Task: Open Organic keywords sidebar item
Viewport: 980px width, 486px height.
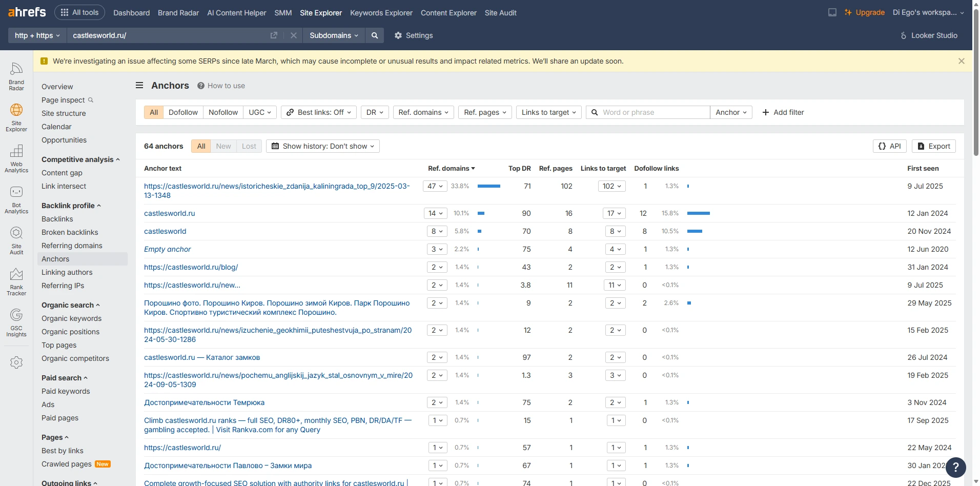Action: point(72,318)
